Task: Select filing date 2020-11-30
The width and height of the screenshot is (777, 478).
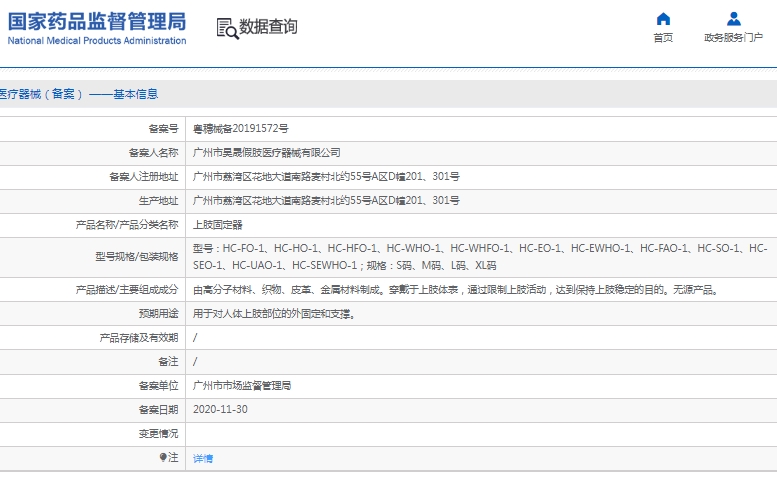Action: [x=220, y=410]
